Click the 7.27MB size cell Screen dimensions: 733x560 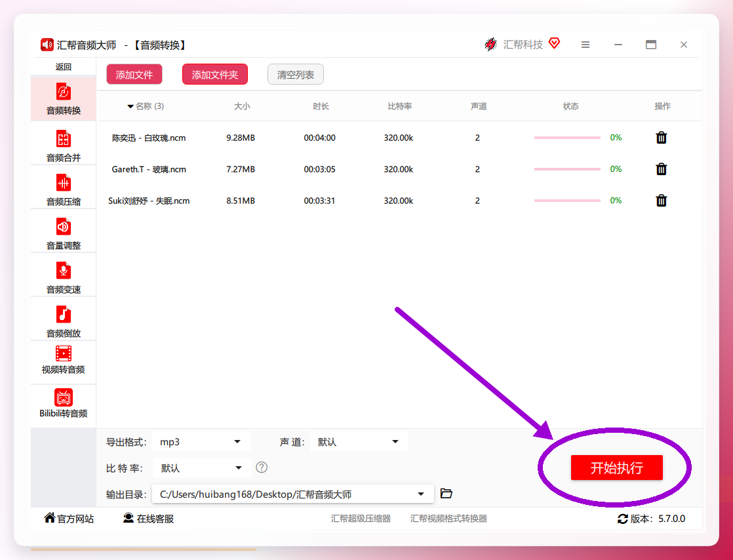pos(241,169)
